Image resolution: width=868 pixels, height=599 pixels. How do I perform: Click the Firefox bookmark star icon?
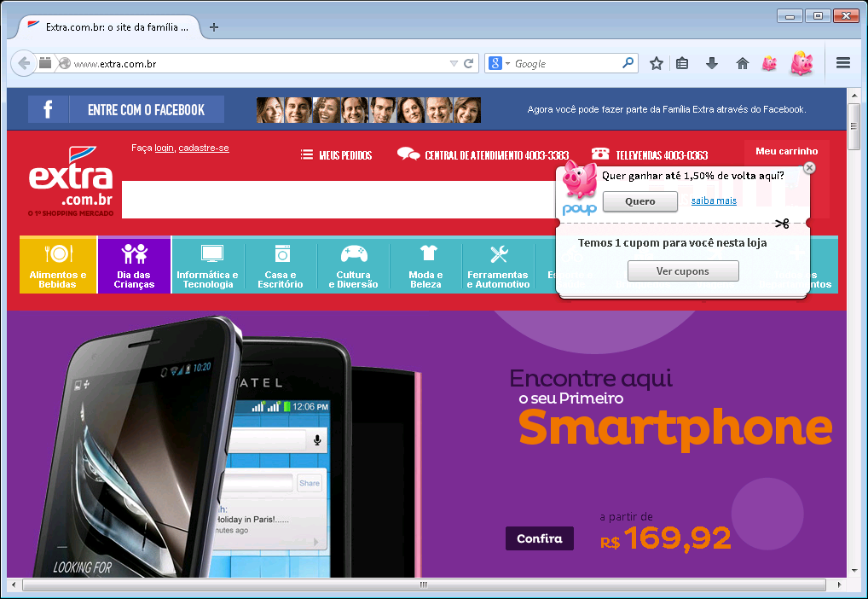point(657,63)
